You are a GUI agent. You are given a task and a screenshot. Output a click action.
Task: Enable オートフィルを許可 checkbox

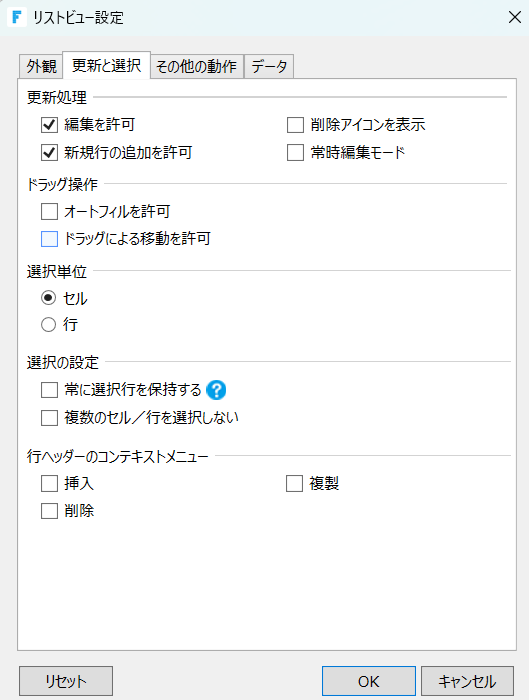[x=50, y=212]
